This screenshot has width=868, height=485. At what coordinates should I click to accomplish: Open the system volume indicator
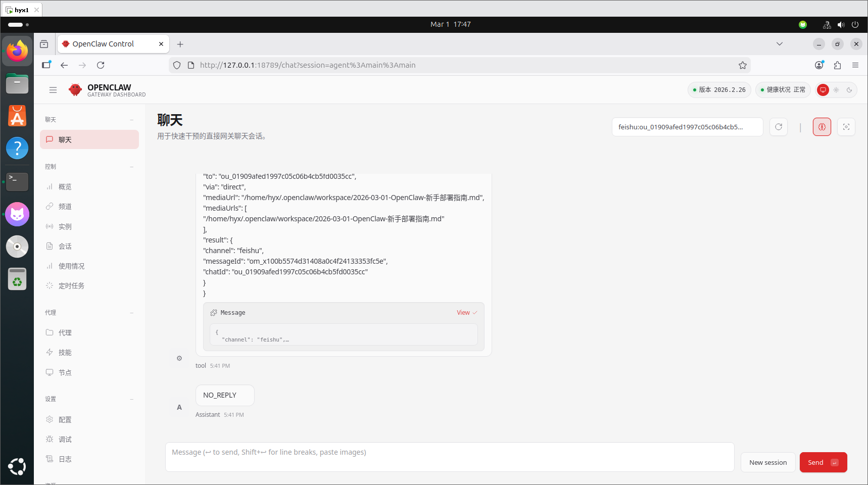[x=841, y=24]
